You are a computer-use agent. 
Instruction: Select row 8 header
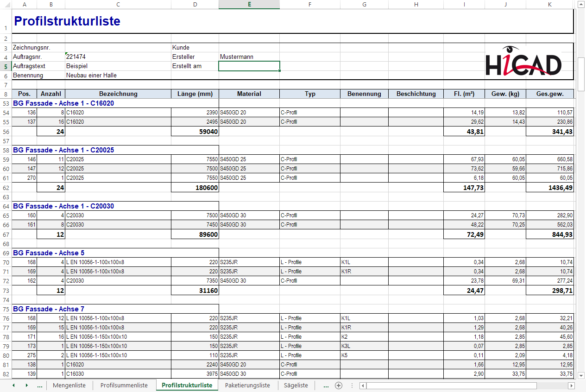point(6,94)
